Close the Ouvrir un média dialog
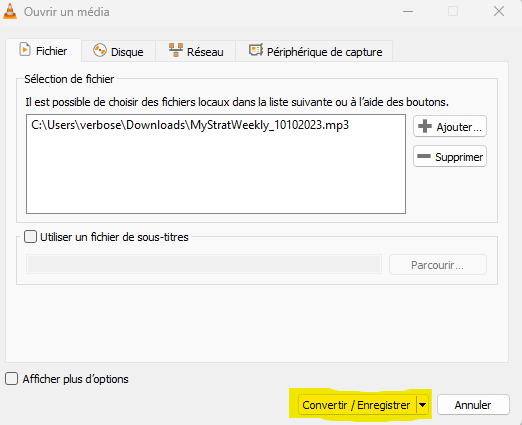This screenshot has width=522, height=425. click(499, 11)
